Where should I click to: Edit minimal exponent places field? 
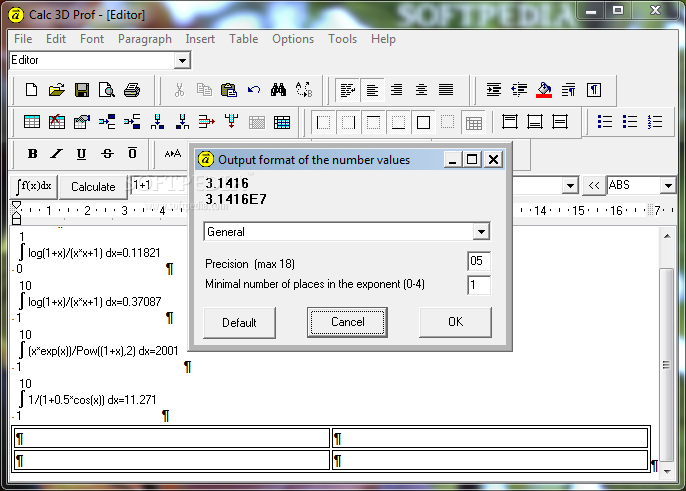click(x=479, y=285)
